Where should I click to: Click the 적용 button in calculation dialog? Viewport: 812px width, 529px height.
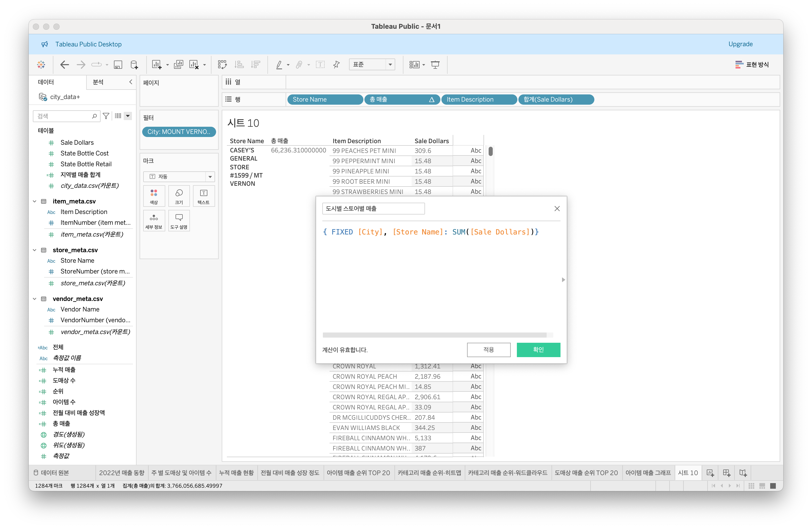pos(489,350)
